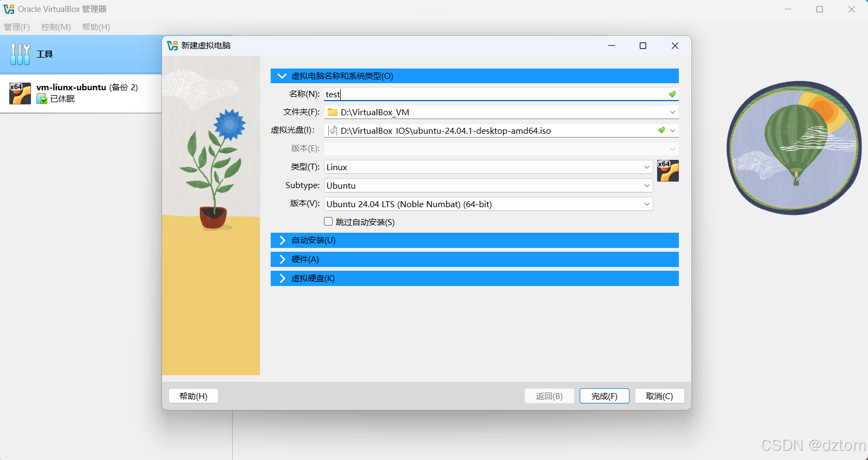Click the saved-state icon beside 已休眠
Screen dimensions: 868x460
click(42, 99)
